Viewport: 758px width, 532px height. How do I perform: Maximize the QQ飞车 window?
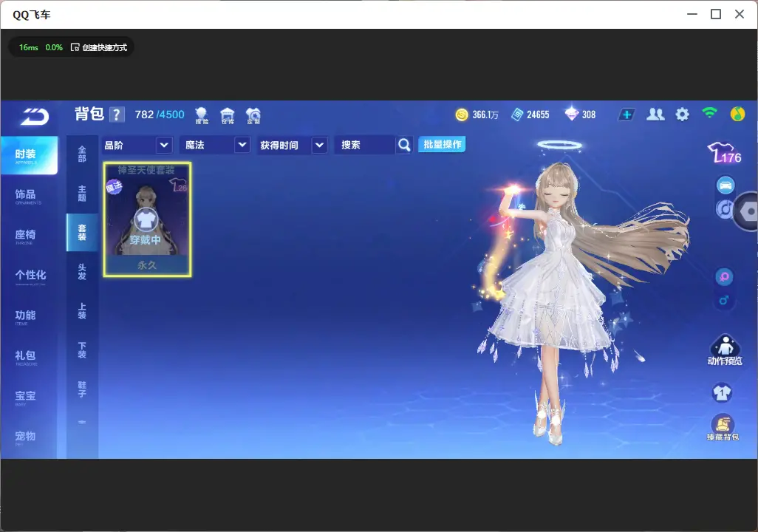(x=716, y=15)
